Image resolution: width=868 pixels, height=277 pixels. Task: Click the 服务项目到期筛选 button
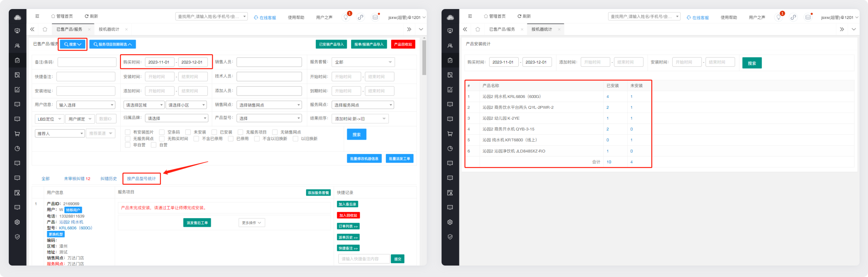pos(112,44)
